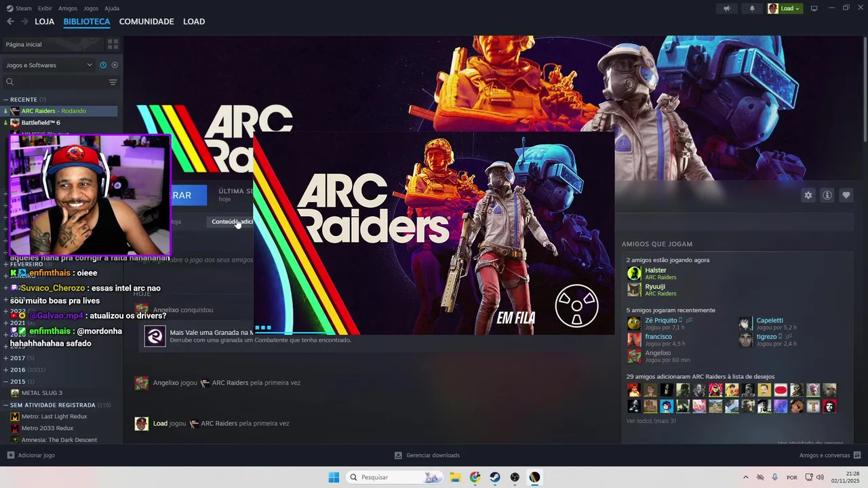Image resolution: width=868 pixels, height=488 pixels.
Task: Open the notifications bell icon
Action: (752, 8)
